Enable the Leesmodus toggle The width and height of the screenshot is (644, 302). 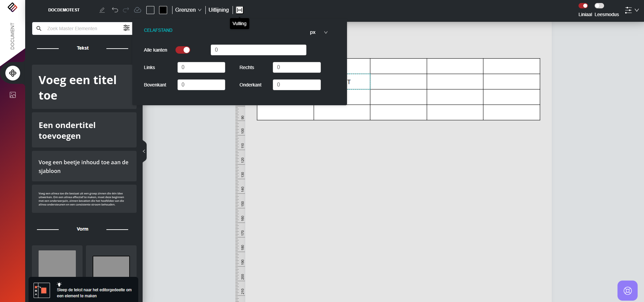599,6
